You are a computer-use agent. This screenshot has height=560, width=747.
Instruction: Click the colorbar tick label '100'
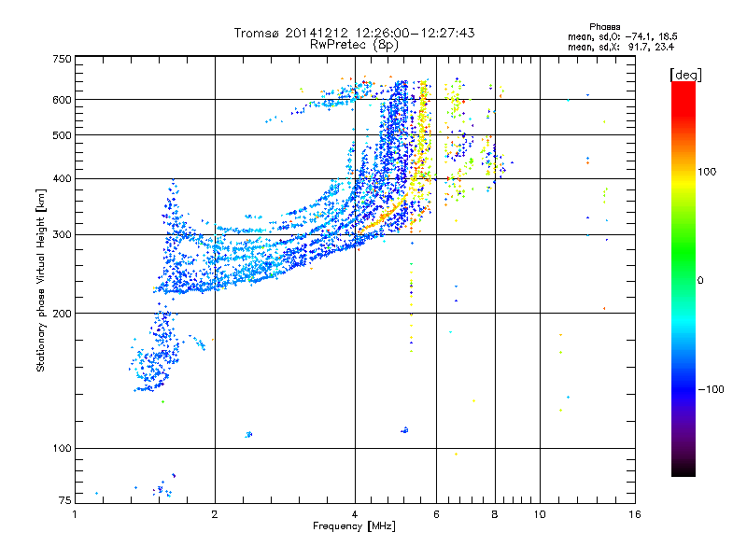click(707, 172)
